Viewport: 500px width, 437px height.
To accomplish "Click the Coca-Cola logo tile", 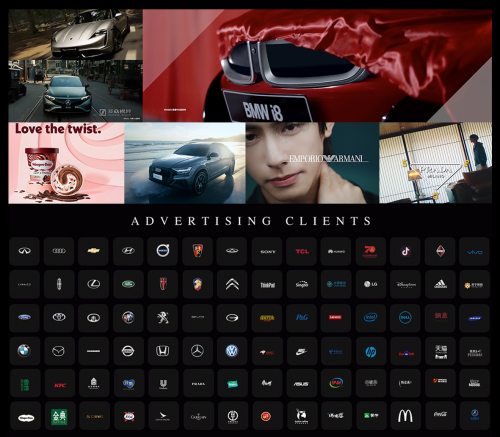I will (440, 416).
